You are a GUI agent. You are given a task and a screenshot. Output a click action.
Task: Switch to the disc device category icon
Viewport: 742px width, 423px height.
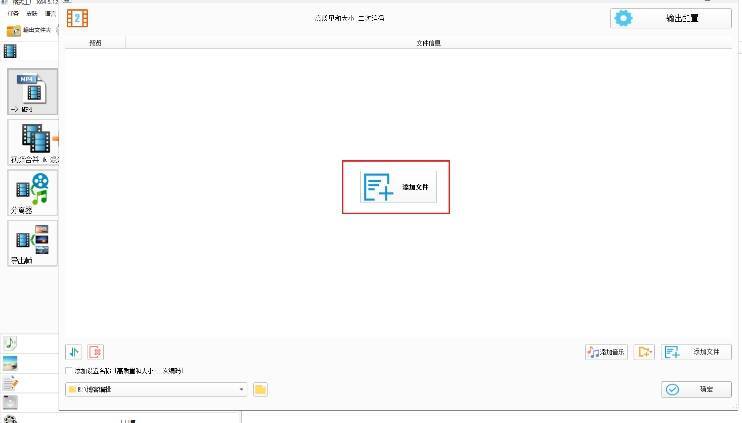click(x=10, y=402)
